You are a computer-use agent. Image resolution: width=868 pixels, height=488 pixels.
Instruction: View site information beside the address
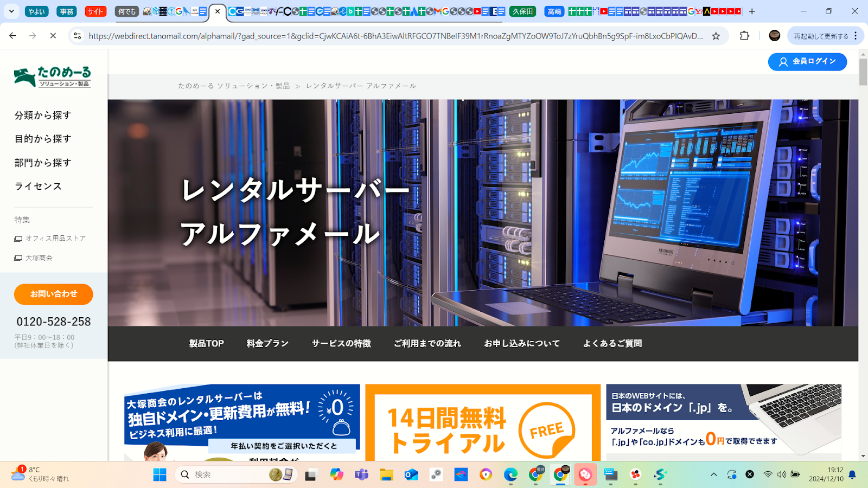[78, 36]
